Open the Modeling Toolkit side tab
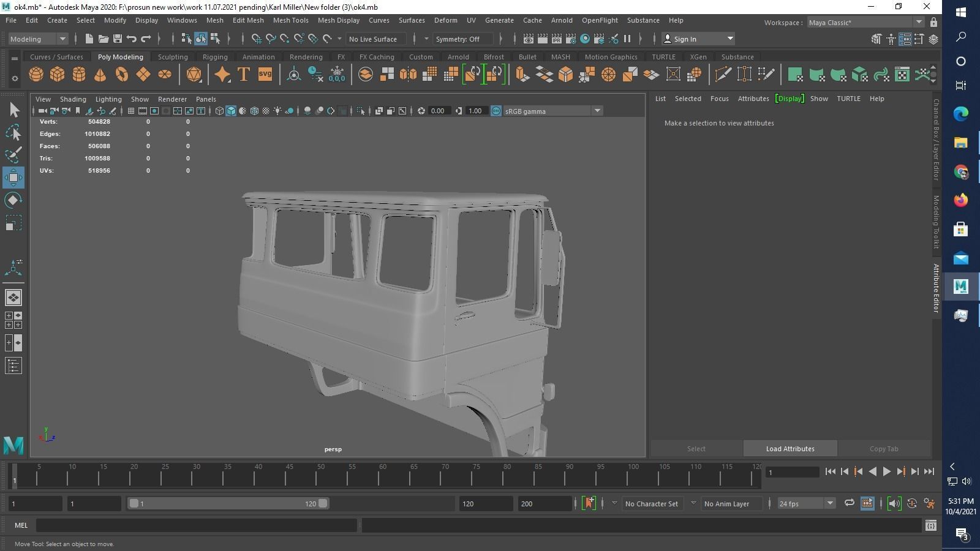980x551 pixels. tap(936, 222)
